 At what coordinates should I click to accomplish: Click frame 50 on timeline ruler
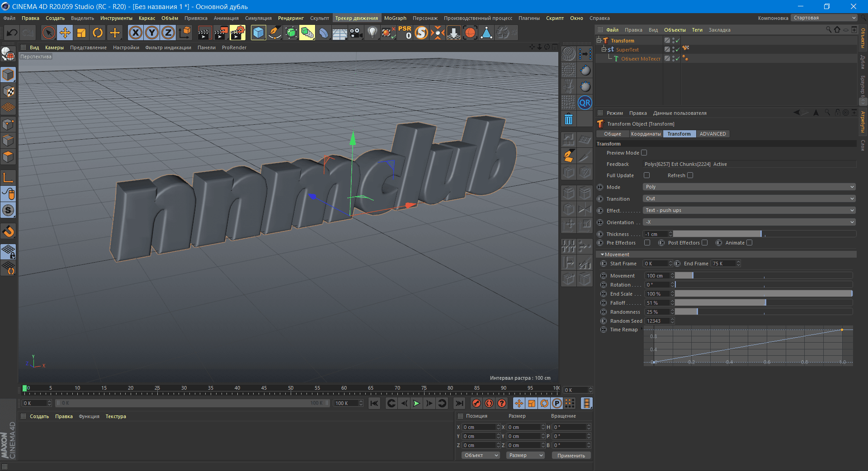click(x=290, y=388)
